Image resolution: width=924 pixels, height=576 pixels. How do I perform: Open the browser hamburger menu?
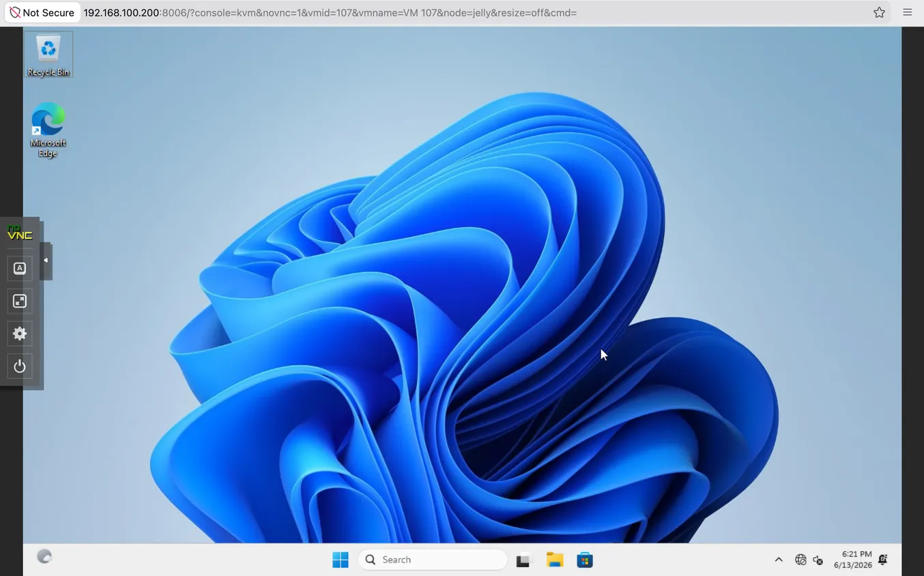pyautogui.click(x=907, y=12)
